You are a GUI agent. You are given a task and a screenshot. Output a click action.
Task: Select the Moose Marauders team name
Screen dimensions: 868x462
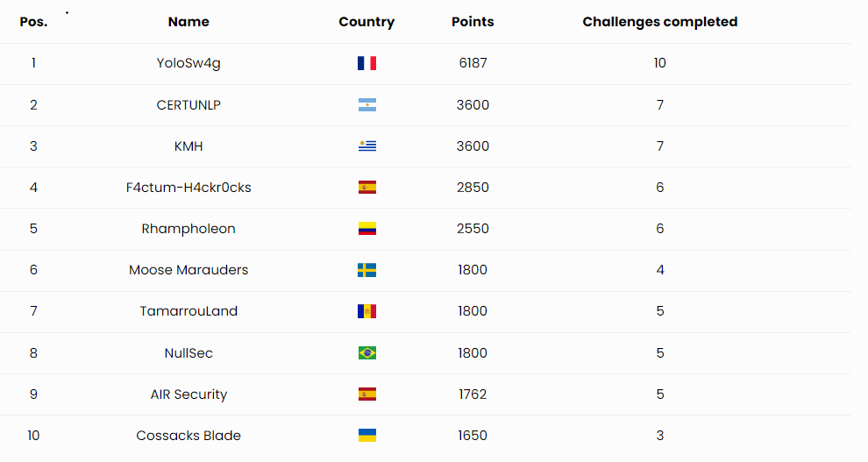tap(189, 270)
